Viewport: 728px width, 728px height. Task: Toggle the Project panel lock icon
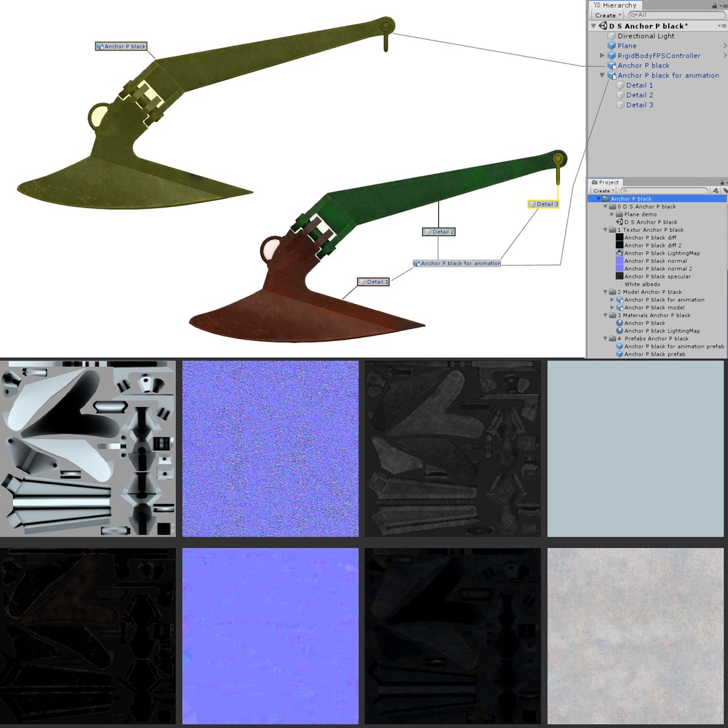722,183
